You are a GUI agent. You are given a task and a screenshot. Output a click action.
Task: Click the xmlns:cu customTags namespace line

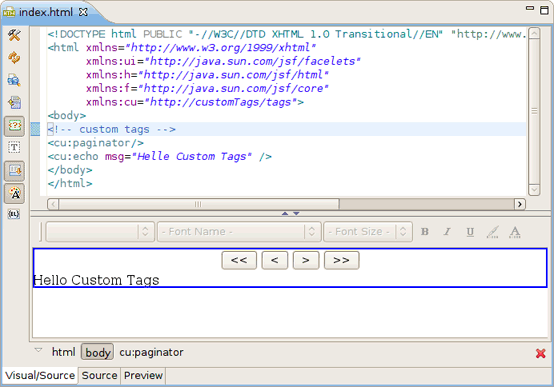click(x=195, y=102)
